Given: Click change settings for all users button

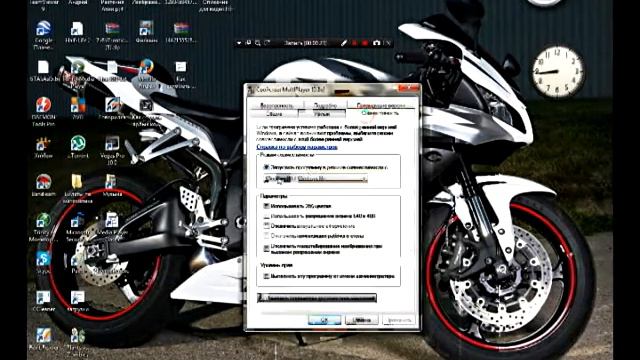Looking at the screenshot, I should pos(317,298).
